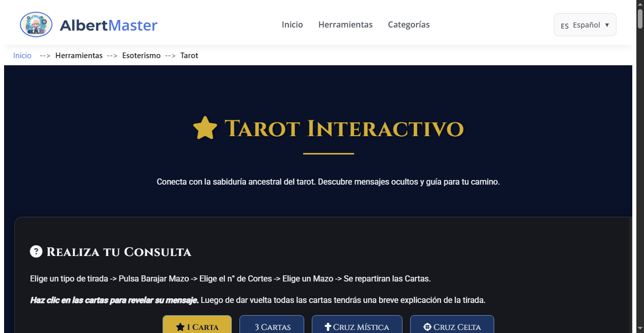Image resolution: width=644 pixels, height=333 pixels.
Task: Select the Cruz Mística spread option
Action: click(357, 326)
